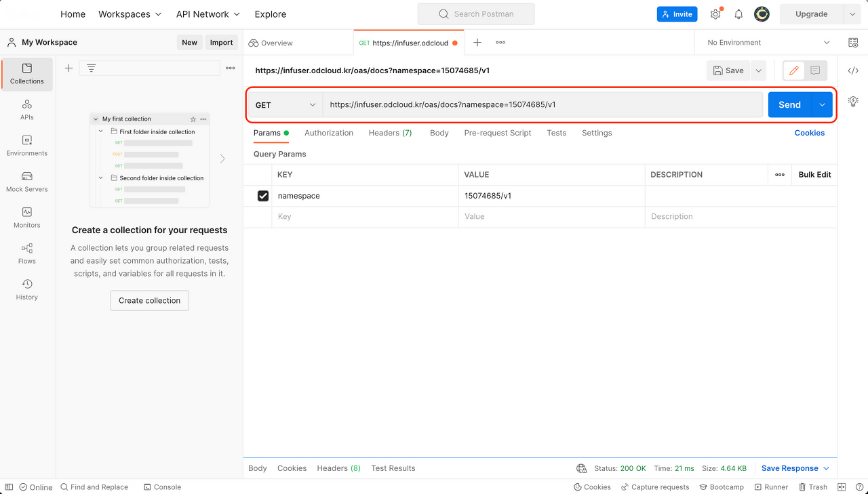Open the settings gear icon
This screenshot has width=868, height=494.
(715, 14)
